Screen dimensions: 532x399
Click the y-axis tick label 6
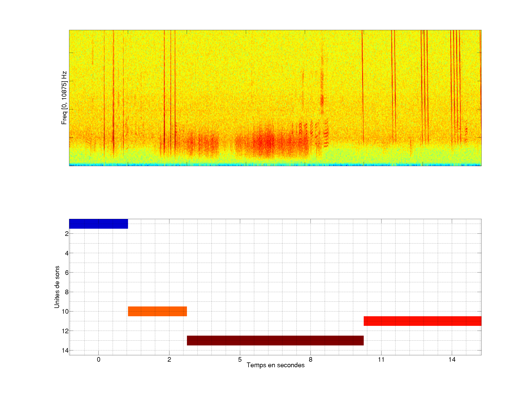click(x=67, y=272)
